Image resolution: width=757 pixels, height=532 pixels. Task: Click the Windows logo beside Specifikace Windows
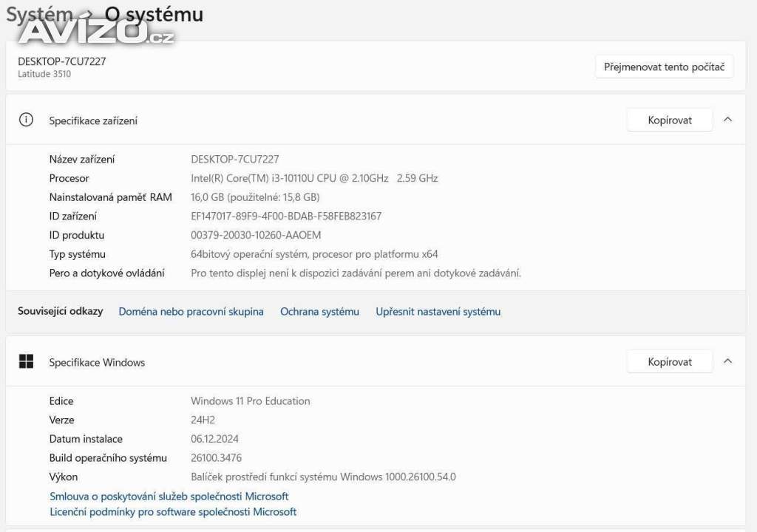point(26,361)
